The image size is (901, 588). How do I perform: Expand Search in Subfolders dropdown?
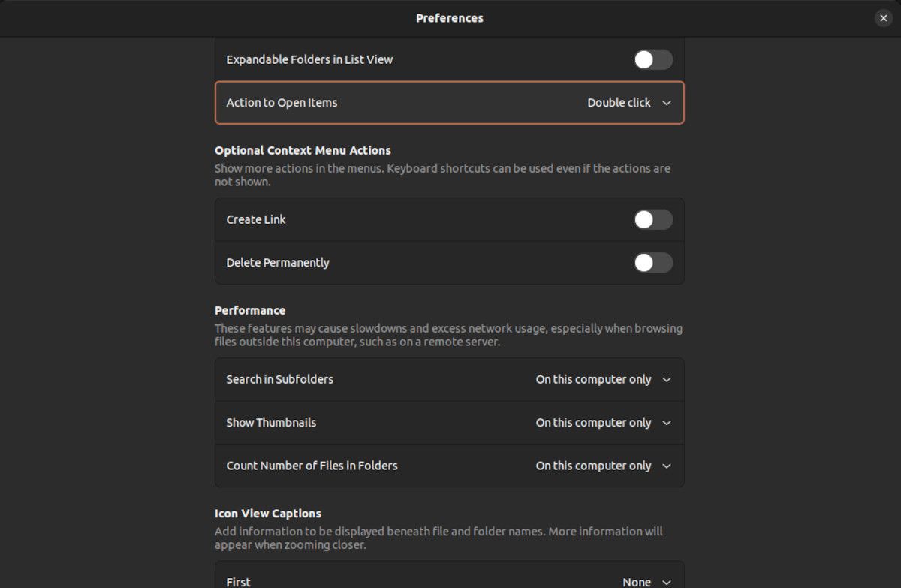pos(602,380)
